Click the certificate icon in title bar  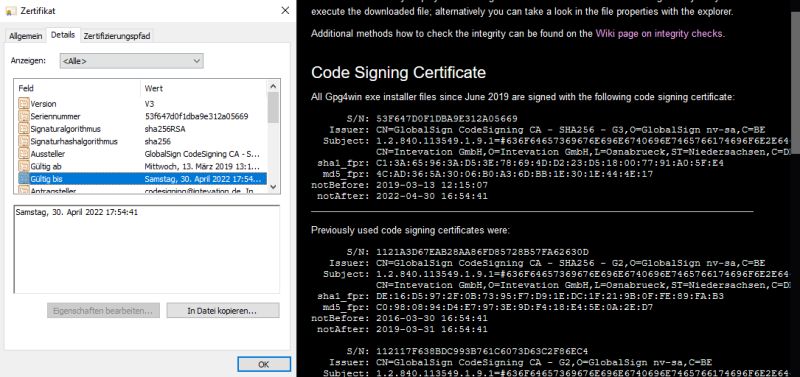click(11, 11)
